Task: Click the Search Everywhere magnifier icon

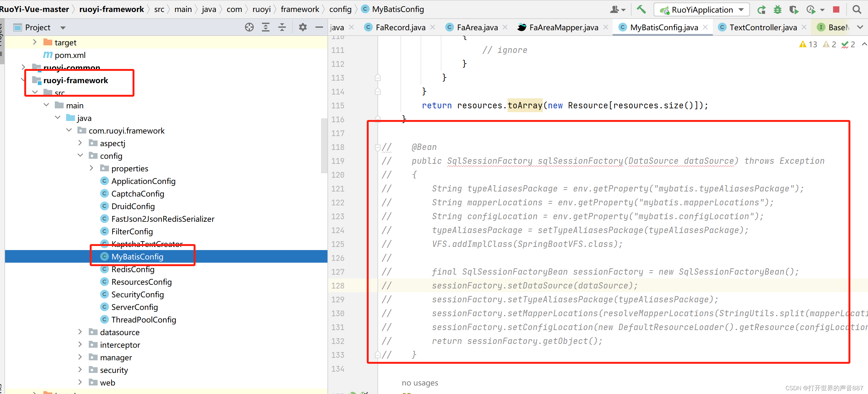Action: click(x=857, y=9)
